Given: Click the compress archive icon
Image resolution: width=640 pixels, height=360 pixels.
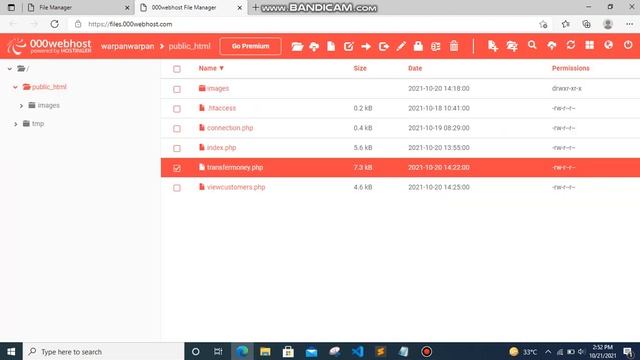Looking at the screenshot, I should point(436,46).
